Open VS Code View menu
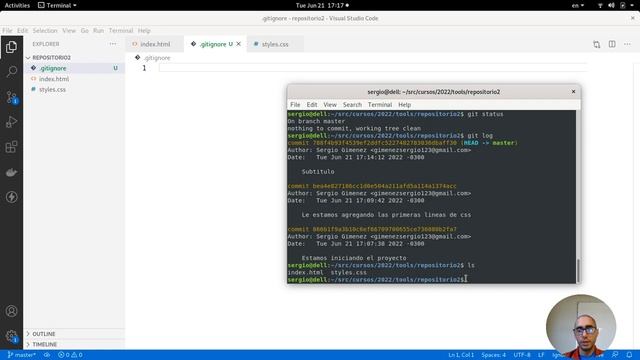 click(69, 31)
